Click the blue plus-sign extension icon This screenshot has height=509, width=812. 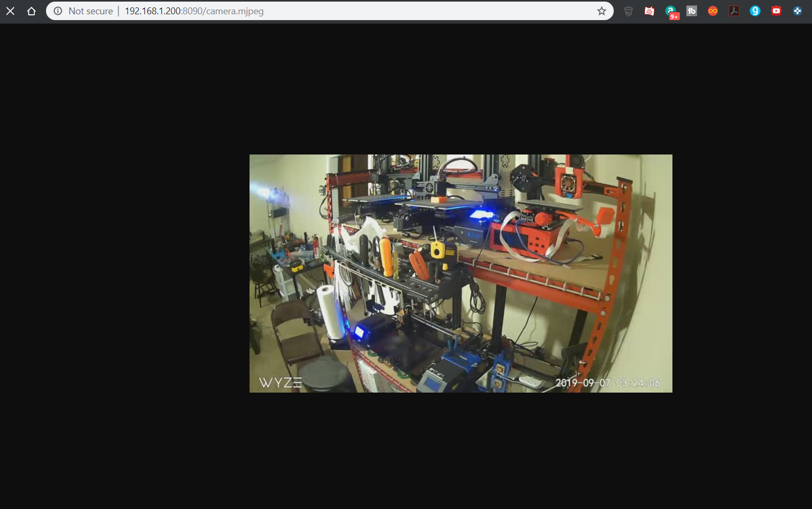pos(797,11)
